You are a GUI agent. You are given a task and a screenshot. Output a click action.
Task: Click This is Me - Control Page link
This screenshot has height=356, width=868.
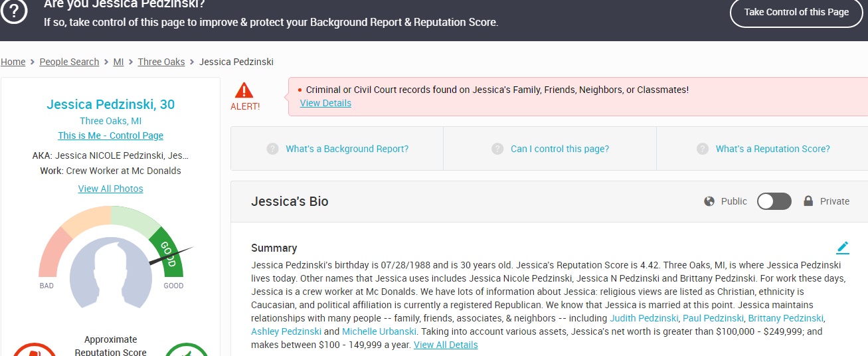click(x=111, y=135)
